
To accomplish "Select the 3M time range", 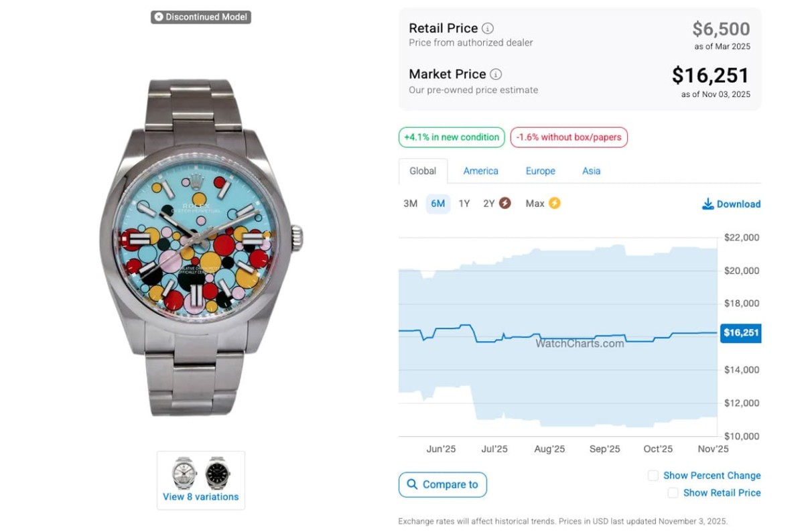I will point(410,203).
